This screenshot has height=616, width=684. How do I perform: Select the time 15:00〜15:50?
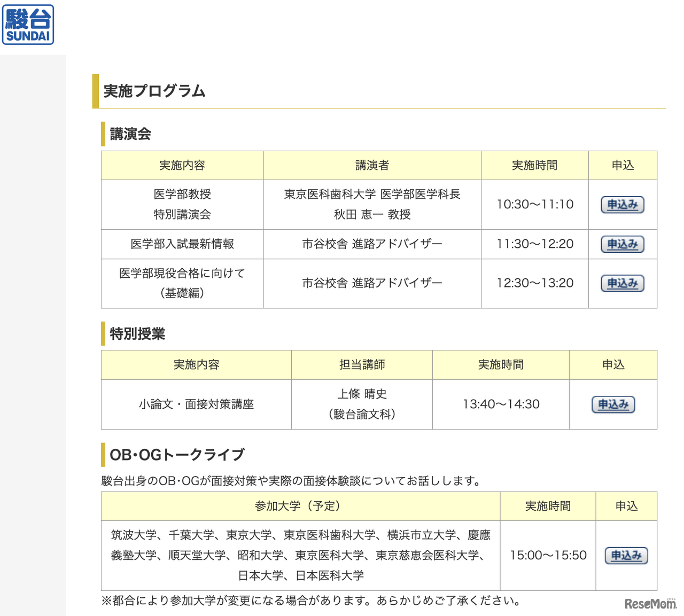click(x=548, y=556)
